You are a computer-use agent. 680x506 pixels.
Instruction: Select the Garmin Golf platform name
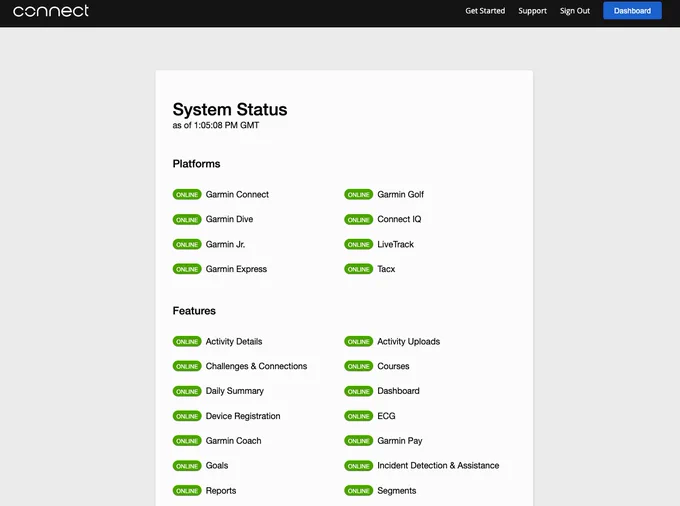[x=401, y=194]
